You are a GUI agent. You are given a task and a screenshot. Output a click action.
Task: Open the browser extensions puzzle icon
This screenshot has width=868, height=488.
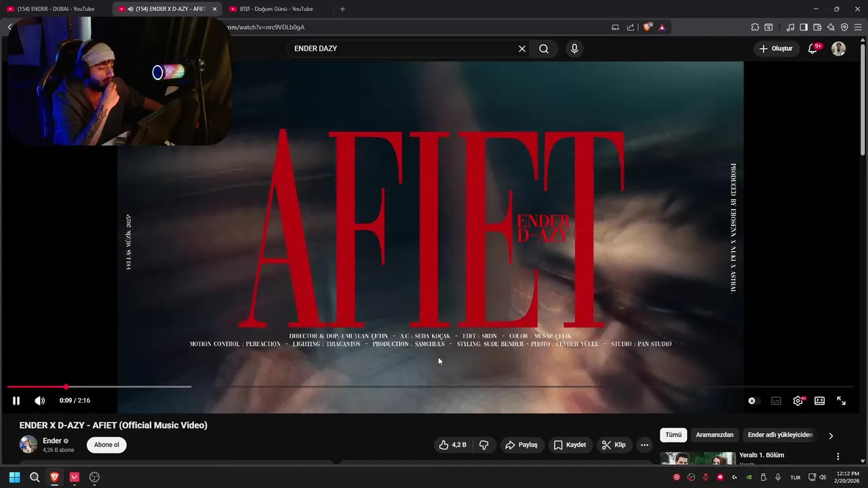coord(755,27)
